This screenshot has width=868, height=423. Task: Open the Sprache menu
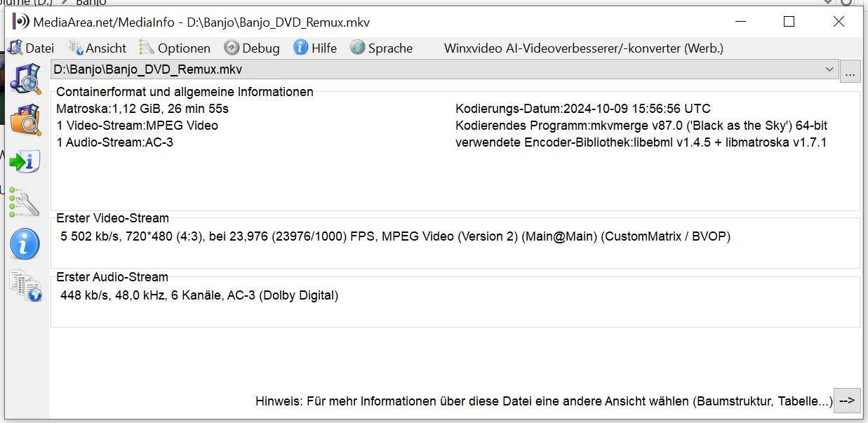pyautogui.click(x=382, y=48)
